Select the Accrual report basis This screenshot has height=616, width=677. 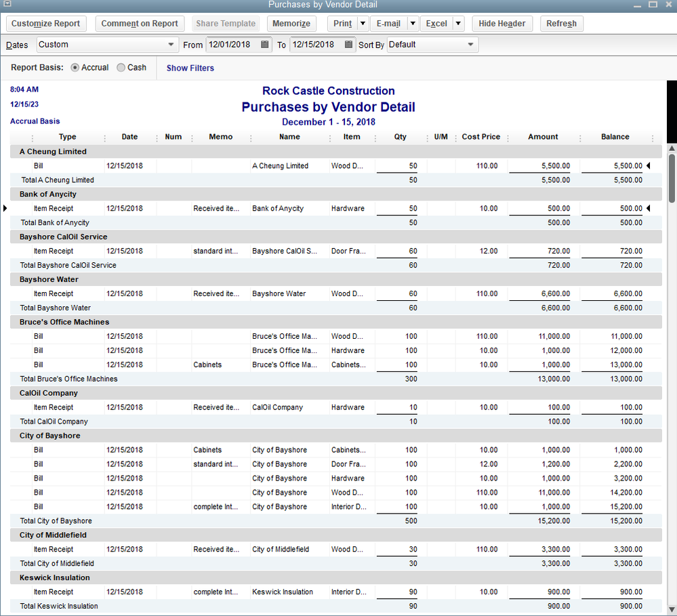[x=75, y=68]
